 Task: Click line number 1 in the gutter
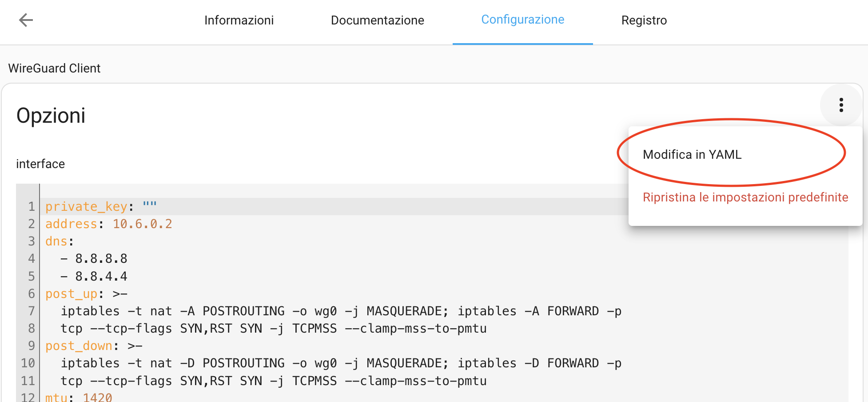click(x=32, y=206)
